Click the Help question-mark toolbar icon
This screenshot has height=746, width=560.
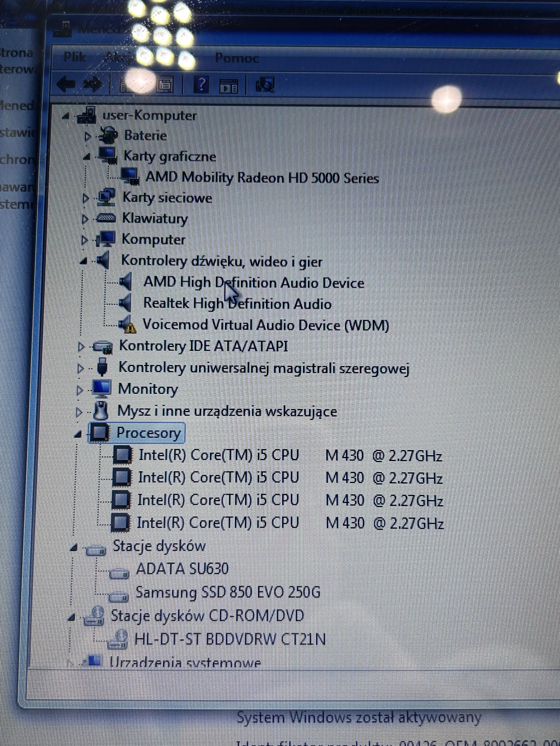pos(201,85)
